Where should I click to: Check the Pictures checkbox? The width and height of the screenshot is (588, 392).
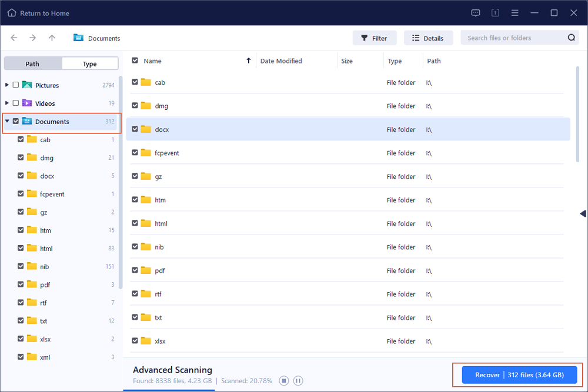(16, 85)
